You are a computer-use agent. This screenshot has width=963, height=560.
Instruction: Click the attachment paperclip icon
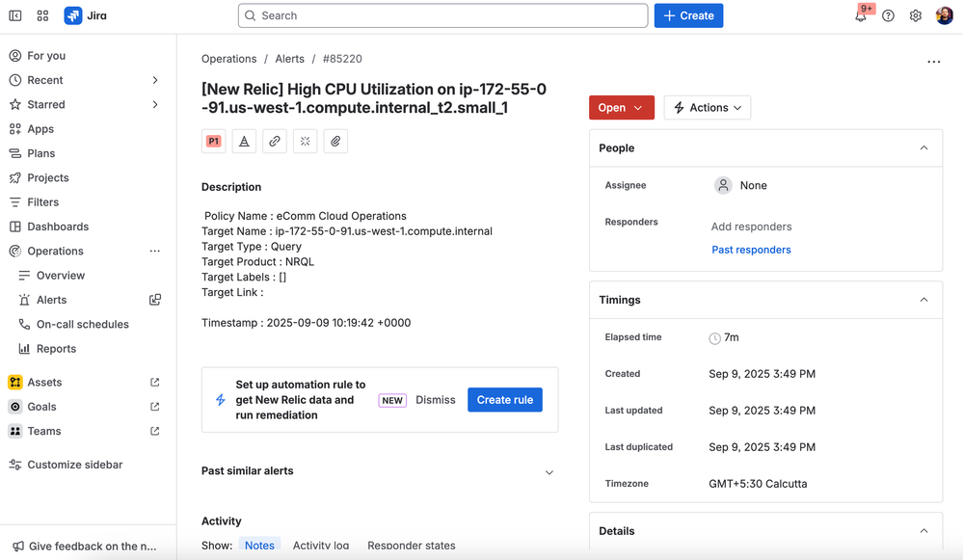335,142
